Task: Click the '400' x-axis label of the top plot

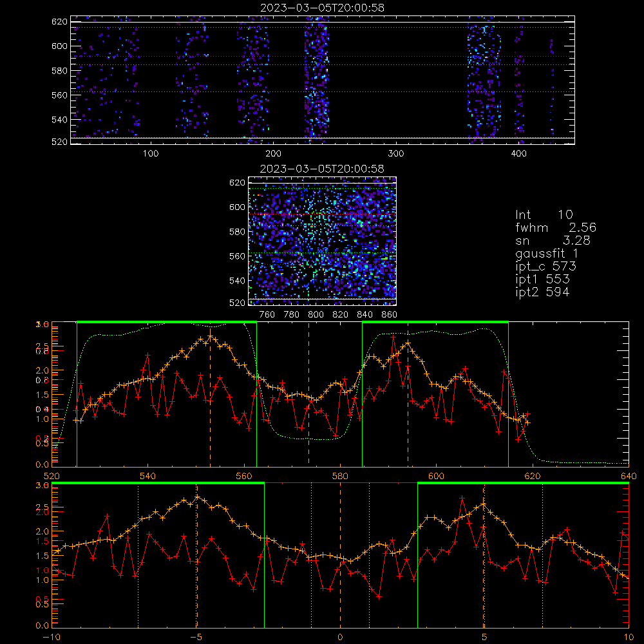Action: click(x=518, y=154)
